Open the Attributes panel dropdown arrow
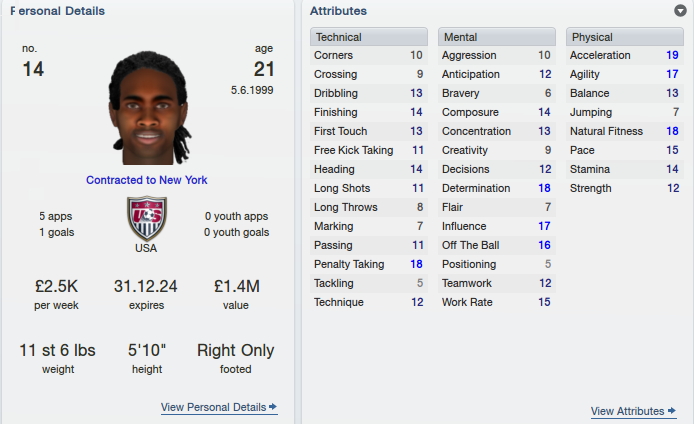This screenshot has height=424, width=694. point(680,11)
